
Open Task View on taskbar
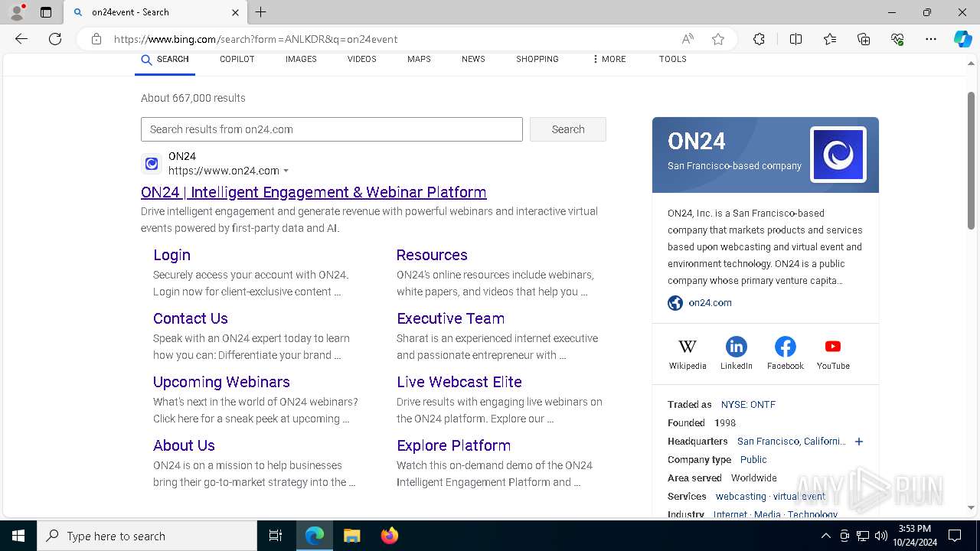pyautogui.click(x=276, y=536)
